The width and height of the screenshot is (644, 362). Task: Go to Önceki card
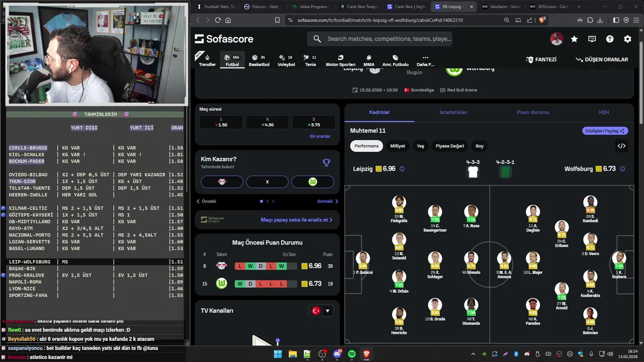(206, 201)
